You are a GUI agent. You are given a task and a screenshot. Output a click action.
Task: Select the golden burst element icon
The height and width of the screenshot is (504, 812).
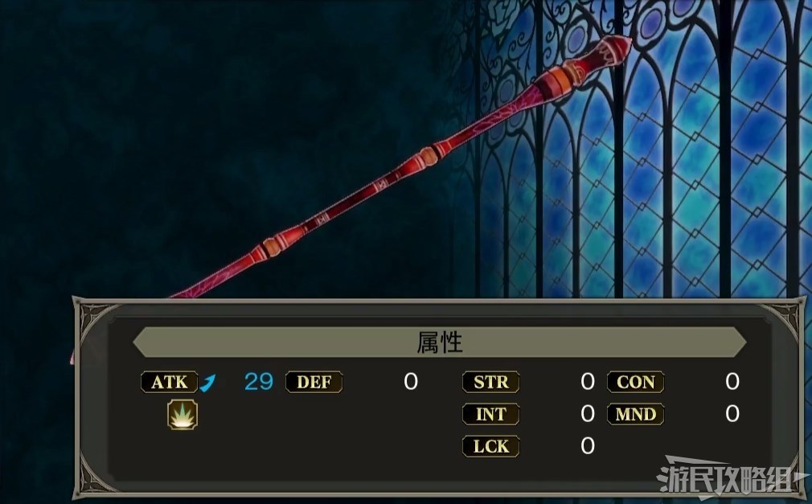182,415
